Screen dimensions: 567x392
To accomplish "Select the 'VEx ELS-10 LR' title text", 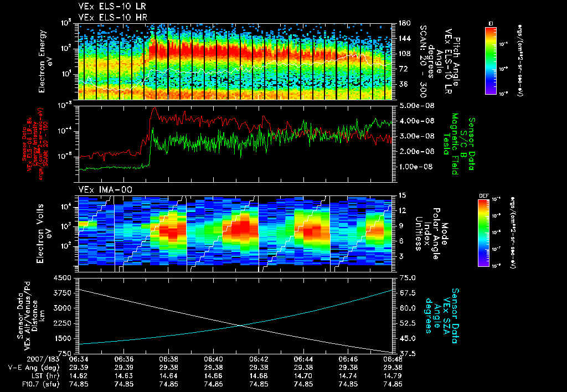I will [x=112, y=7].
